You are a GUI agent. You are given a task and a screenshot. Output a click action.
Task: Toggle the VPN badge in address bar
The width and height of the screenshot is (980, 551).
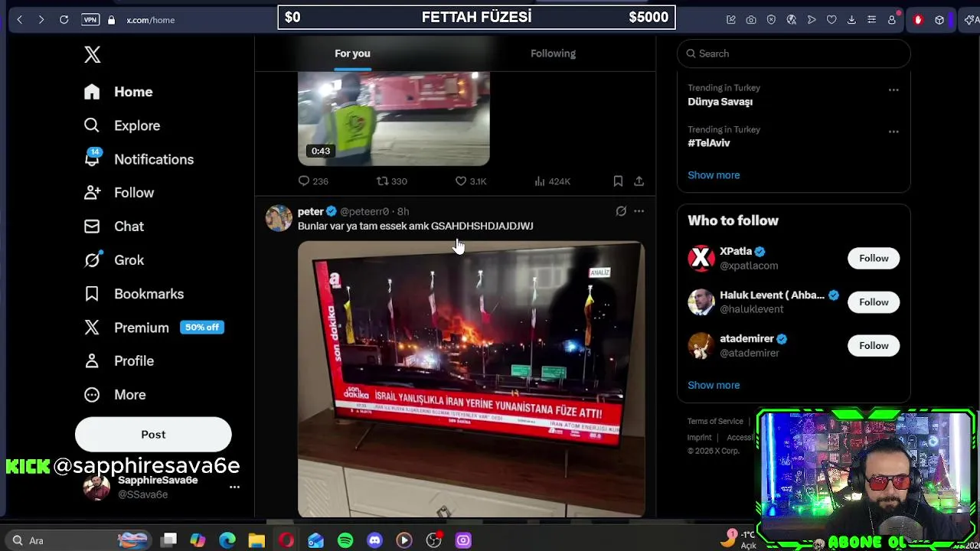pos(90,20)
